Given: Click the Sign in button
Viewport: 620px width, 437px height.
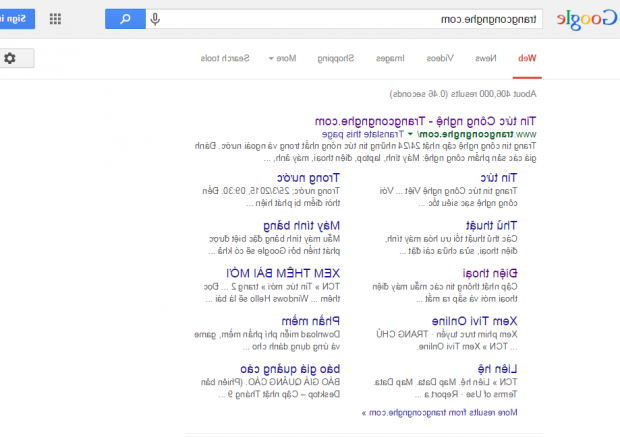Looking at the screenshot, I should coord(17,19).
